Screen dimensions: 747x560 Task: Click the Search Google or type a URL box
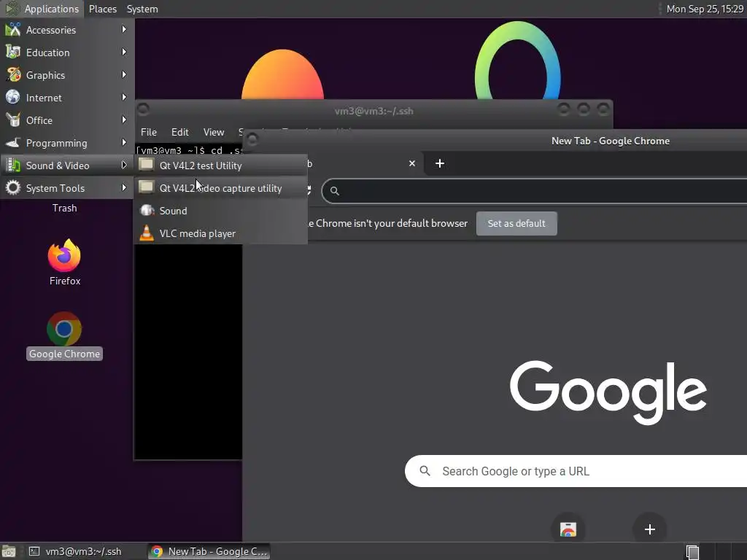coord(576,471)
